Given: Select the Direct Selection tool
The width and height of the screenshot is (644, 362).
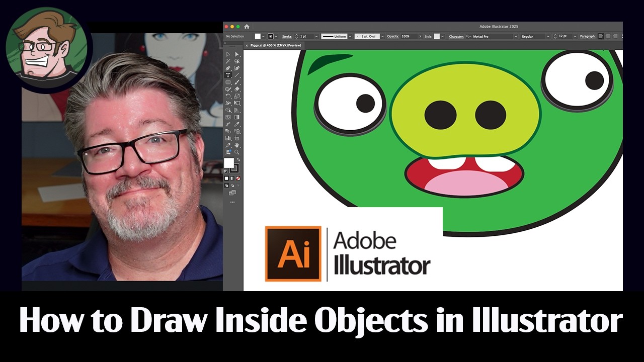Looking at the screenshot, I should click(237, 54).
